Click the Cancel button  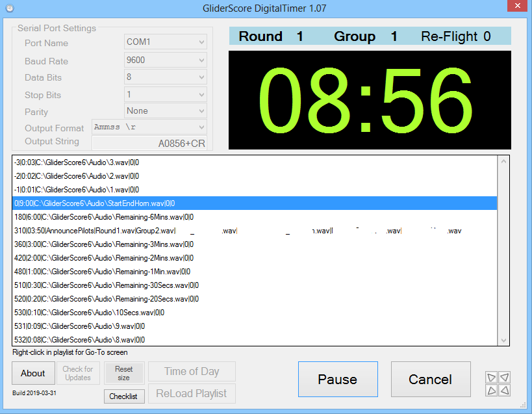pyautogui.click(x=431, y=379)
